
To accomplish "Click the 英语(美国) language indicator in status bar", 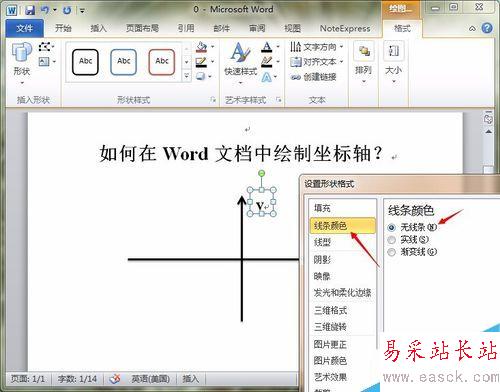I will (150, 379).
